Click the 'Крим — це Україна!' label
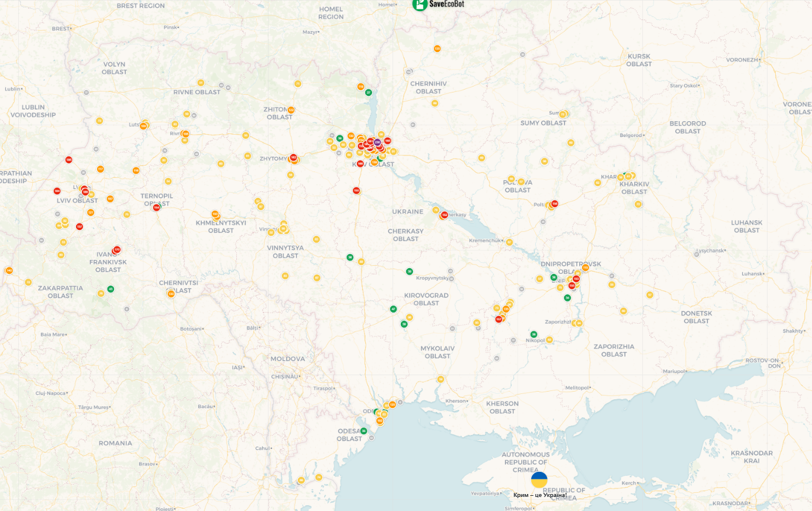Image resolution: width=812 pixels, height=511 pixels. [x=539, y=495]
